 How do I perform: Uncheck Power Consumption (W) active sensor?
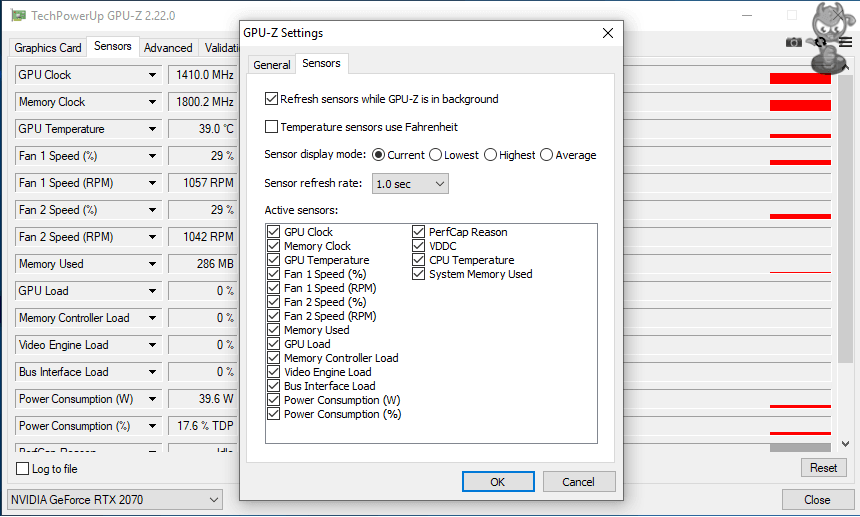[273, 400]
